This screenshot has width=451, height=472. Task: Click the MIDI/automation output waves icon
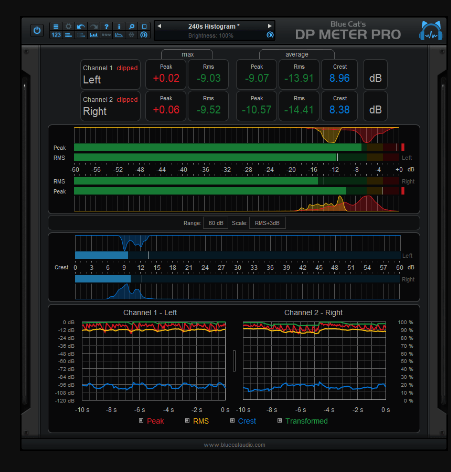pos(144,35)
